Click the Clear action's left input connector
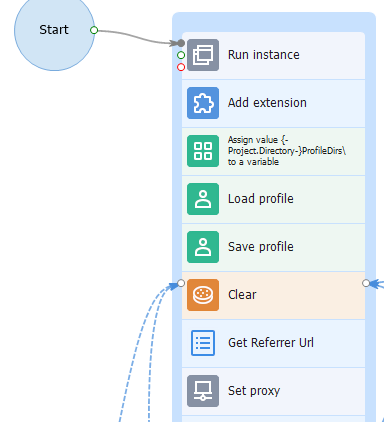384x422 pixels. click(x=181, y=283)
